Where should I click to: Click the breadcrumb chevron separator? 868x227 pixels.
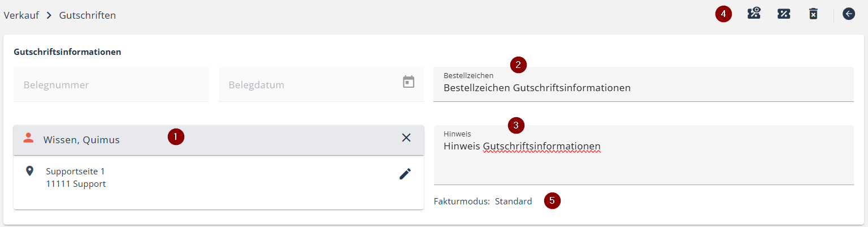[49, 15]
